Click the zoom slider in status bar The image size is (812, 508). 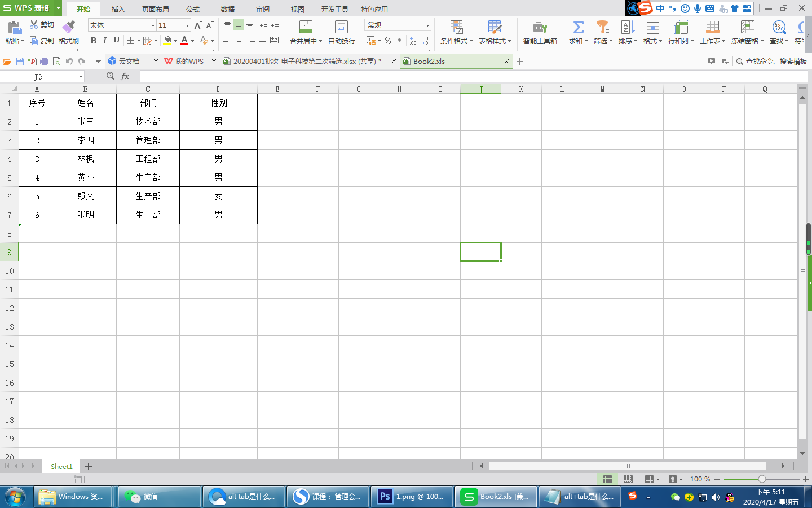click(762, 479)
